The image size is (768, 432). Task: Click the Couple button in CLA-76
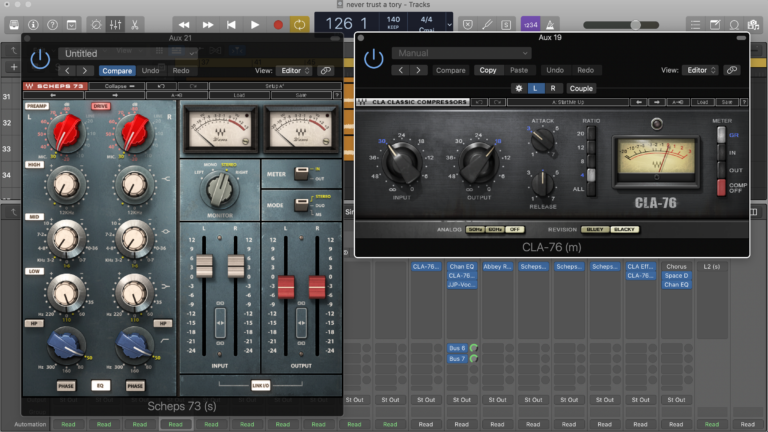click(581, 88)
